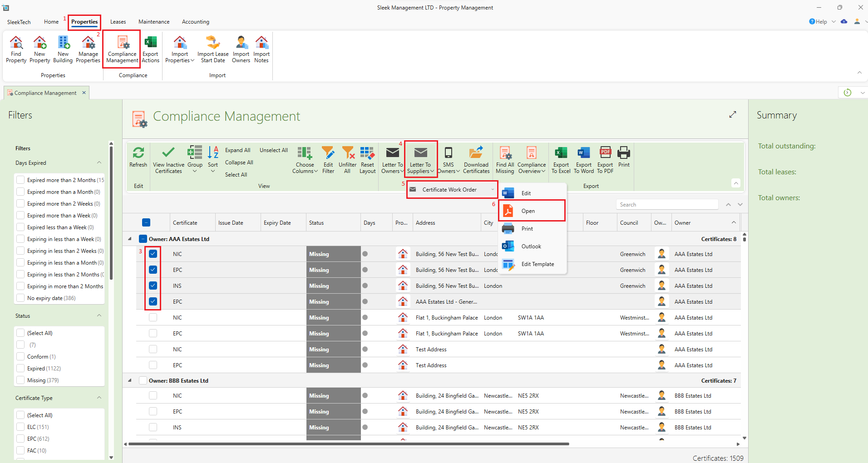
Task: Collapse the Days Expired filter section
Action: (99, 163)
